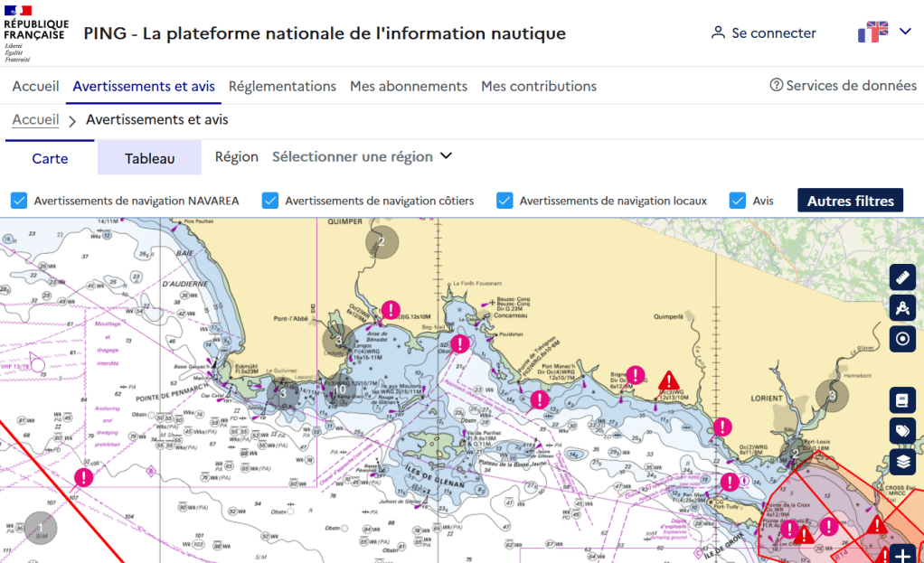Click the Se connecter link

[764, 33]
